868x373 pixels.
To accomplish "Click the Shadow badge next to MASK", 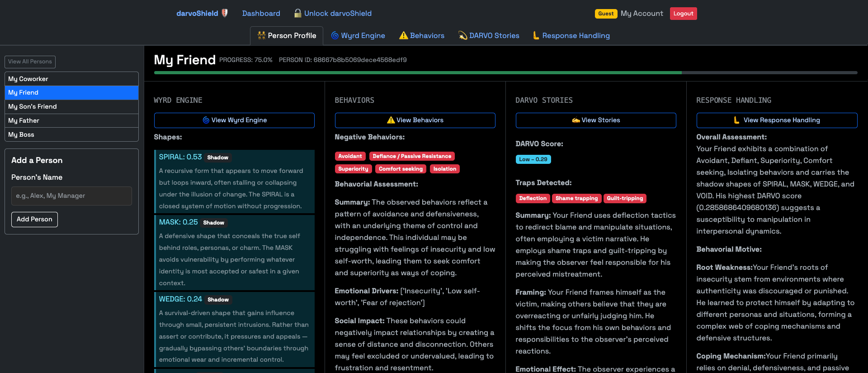I will click(x=213, y=223).
